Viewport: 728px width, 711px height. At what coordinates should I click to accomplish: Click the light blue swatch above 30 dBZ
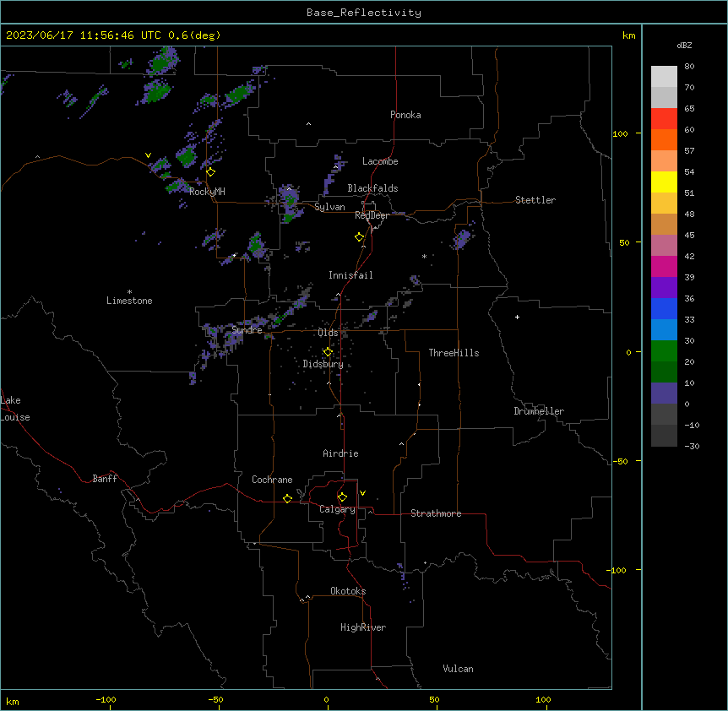pyautogui.click(x=664, y=329)
